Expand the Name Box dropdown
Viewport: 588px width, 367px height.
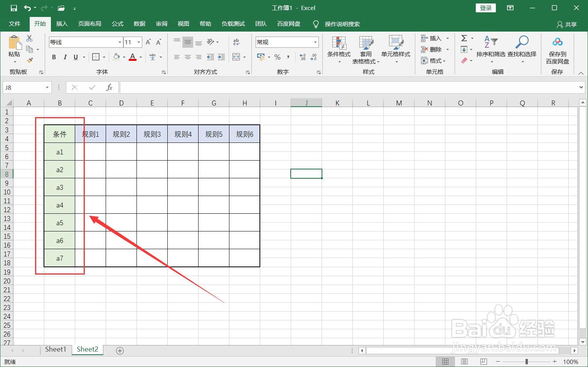(47, 87)
